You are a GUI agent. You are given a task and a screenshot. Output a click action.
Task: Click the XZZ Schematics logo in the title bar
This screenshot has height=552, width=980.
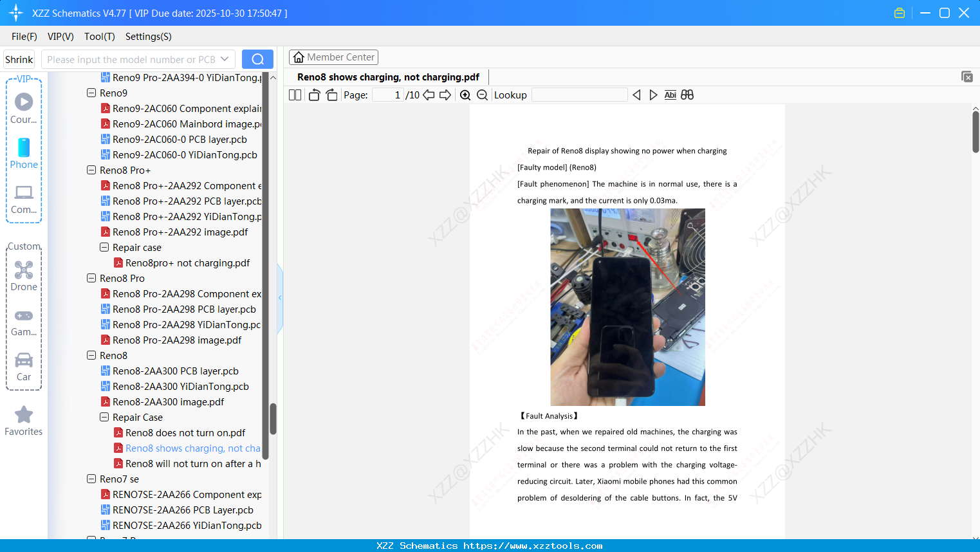pos(15,13)
